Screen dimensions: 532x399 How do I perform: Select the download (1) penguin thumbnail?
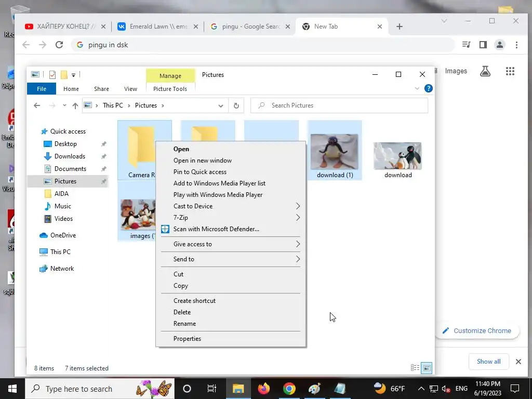[x=335, y=152]
